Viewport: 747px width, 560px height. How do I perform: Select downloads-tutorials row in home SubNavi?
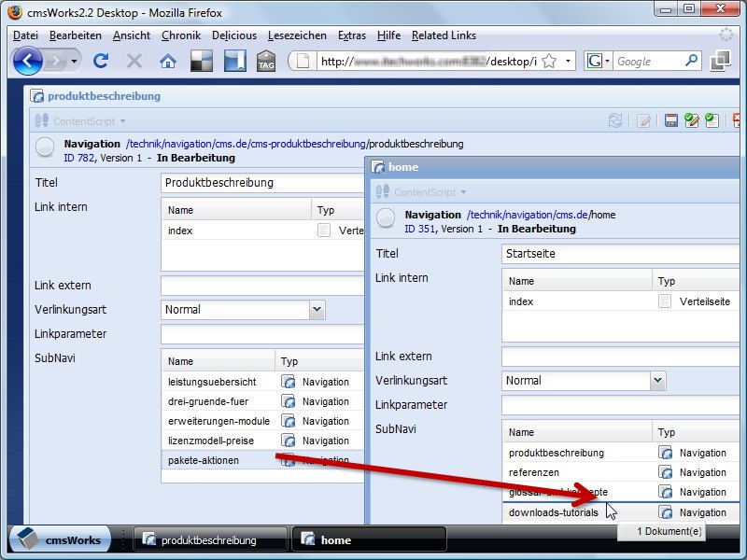tap(621, 512)
